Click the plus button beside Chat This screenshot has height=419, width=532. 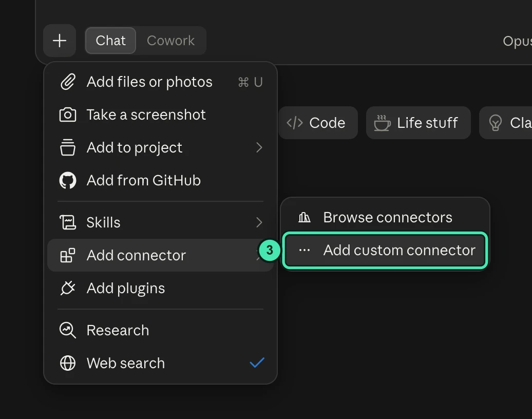pos(60,41)
